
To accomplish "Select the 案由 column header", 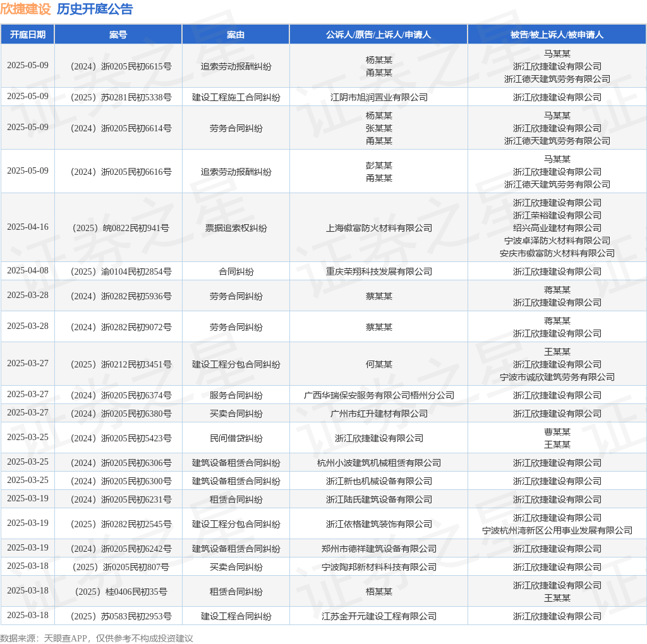I will (236, 35).
